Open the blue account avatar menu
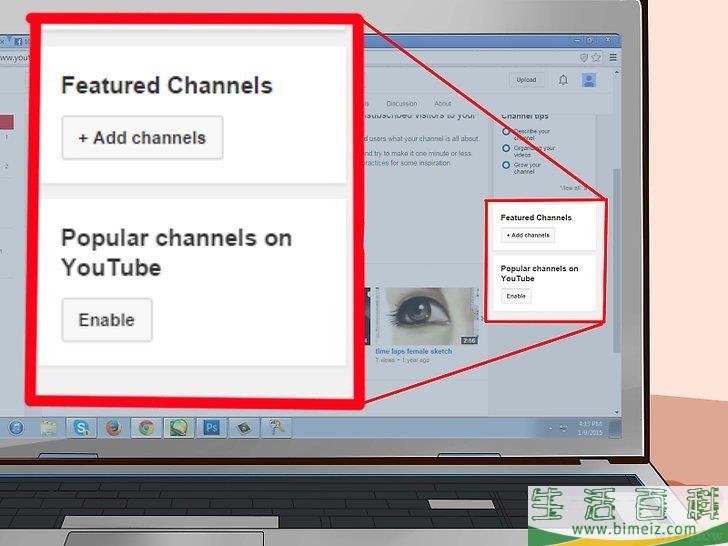Image resolution: width=728 pixels, height=546 pixels. [x=589, y=80]
